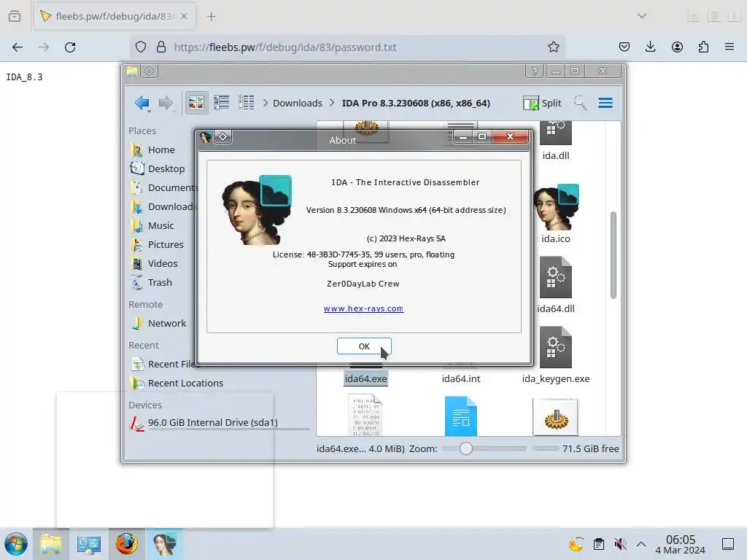Expand the breadcrumb chevron before Downloads
Screen dimensions: 747x560
point(266,104)
